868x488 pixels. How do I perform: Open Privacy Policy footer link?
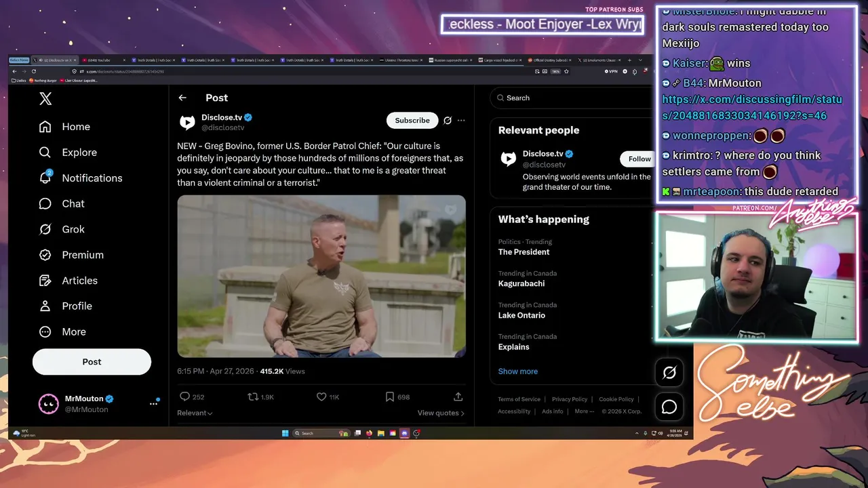click(x=570, y=399)
